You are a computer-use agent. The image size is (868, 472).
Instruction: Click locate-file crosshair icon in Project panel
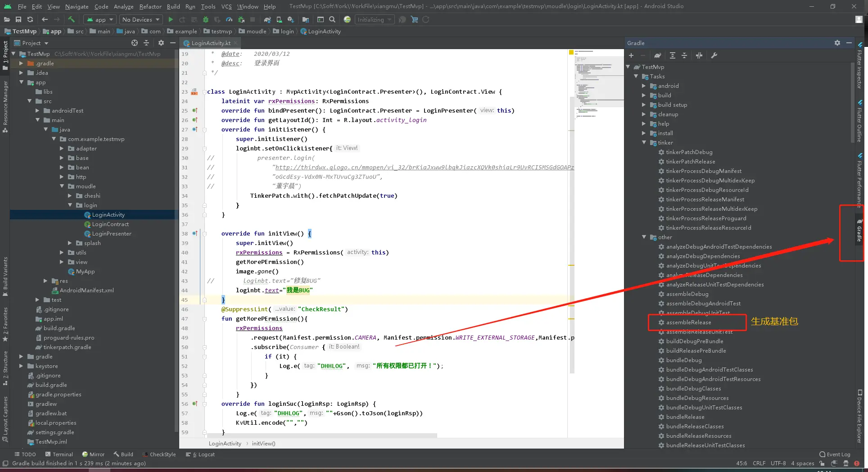(x=134, y=43)
